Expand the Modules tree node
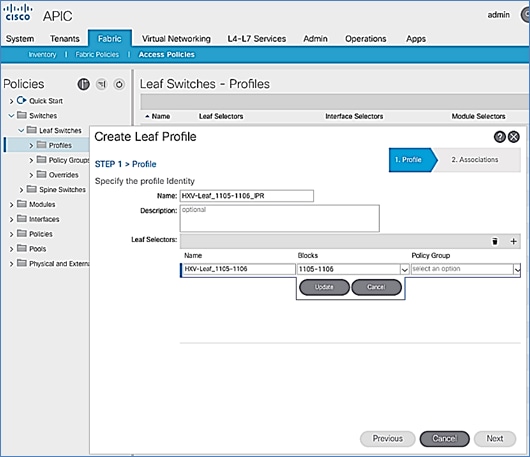The height and width of the screenshot is (457, 530). point(11,205)
